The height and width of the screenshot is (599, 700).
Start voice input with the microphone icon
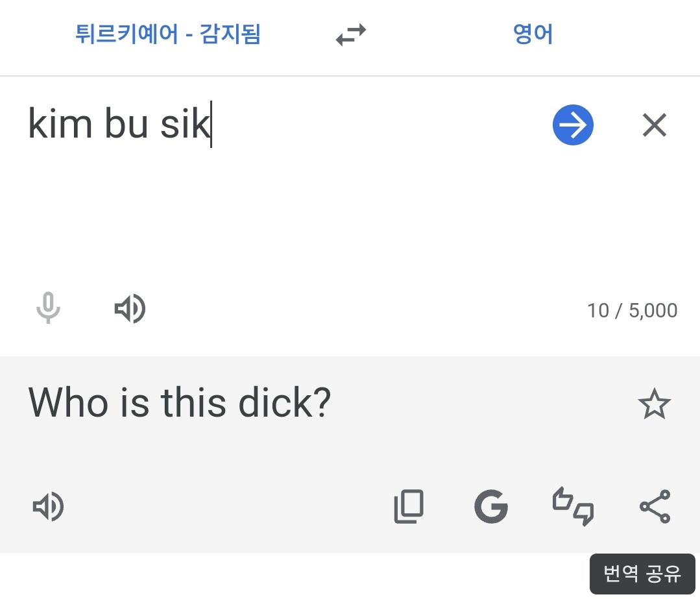tap(48, 309)
